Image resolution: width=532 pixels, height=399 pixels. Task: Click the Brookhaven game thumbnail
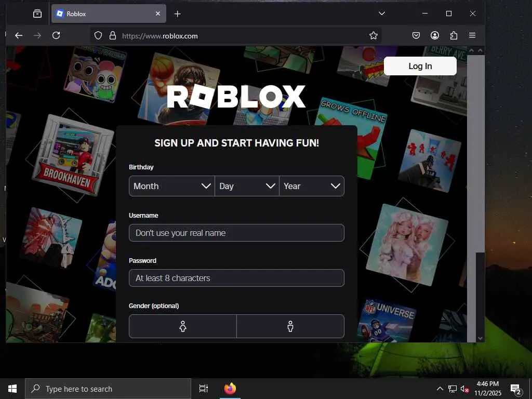click(x=73, y=155)
